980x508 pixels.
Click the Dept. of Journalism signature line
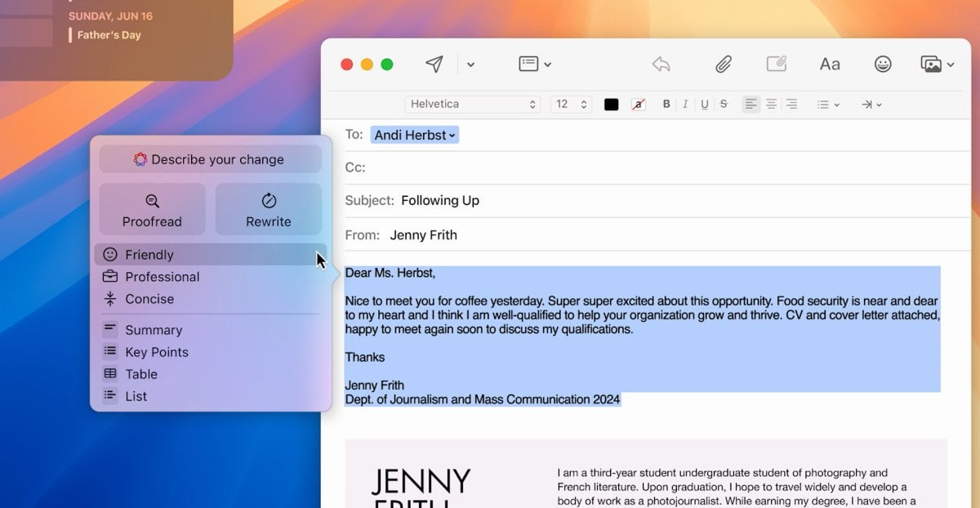click(x=483, y=399)
